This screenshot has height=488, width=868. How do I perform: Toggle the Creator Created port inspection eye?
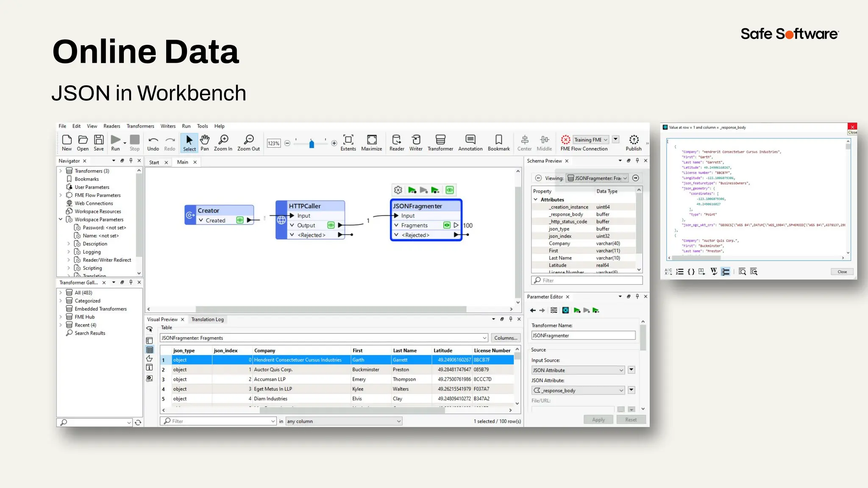point(240,220)
